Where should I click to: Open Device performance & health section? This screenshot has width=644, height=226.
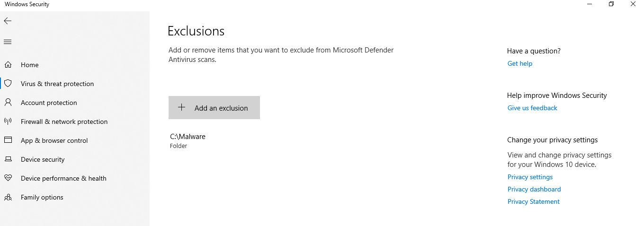click(75, 178)
